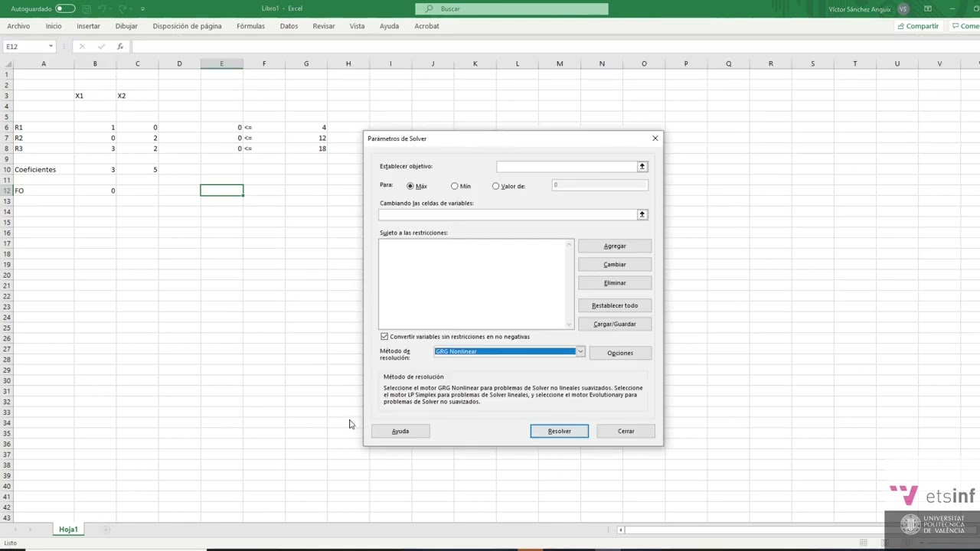
Task: Click the Resolver button
Action: click(x=560, y=431)
